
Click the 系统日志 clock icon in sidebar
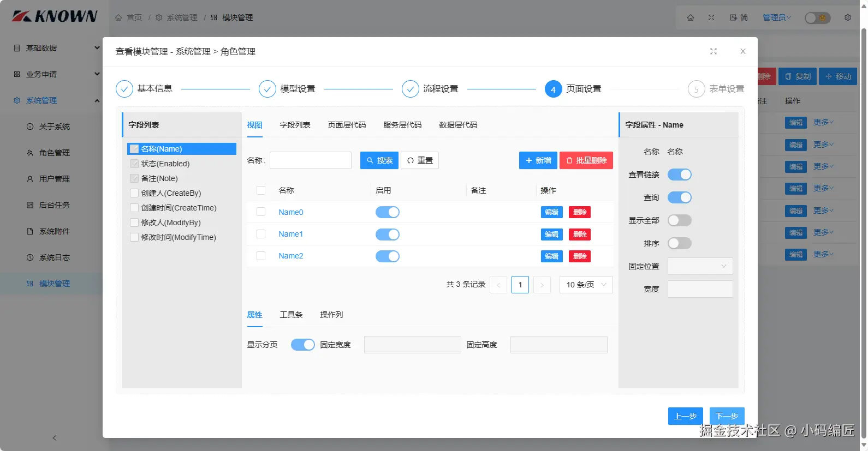(30, 257)
